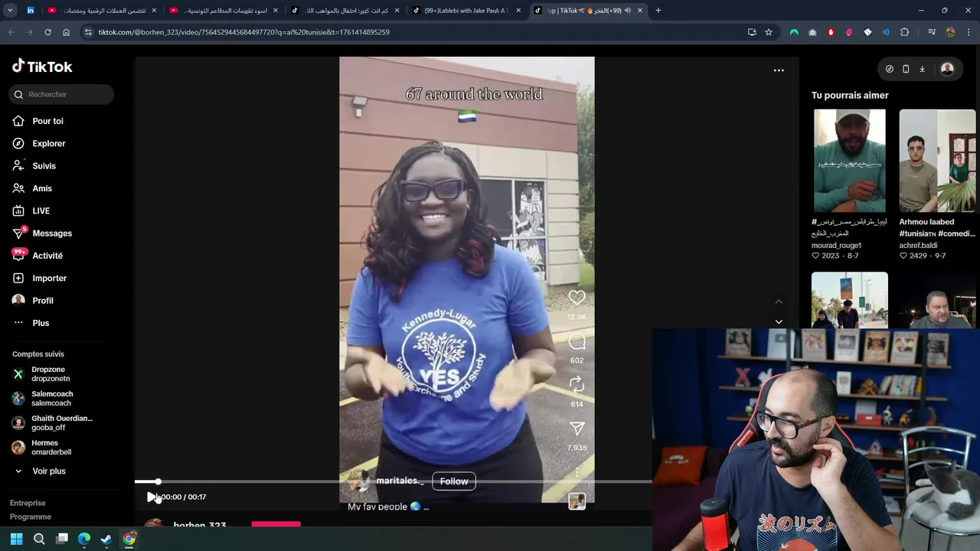
Task: Switch to Lablebi with Jake Paul tab
Action: 467,11
